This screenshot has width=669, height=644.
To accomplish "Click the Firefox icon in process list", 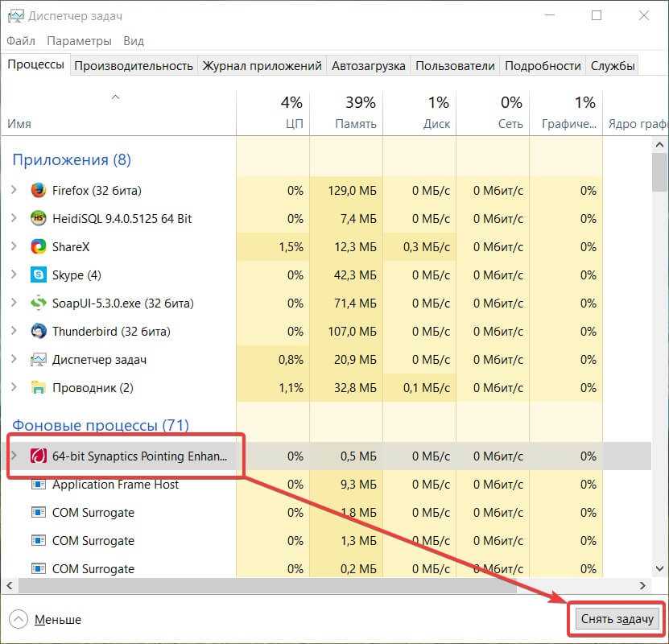I will tap(39, 191).
